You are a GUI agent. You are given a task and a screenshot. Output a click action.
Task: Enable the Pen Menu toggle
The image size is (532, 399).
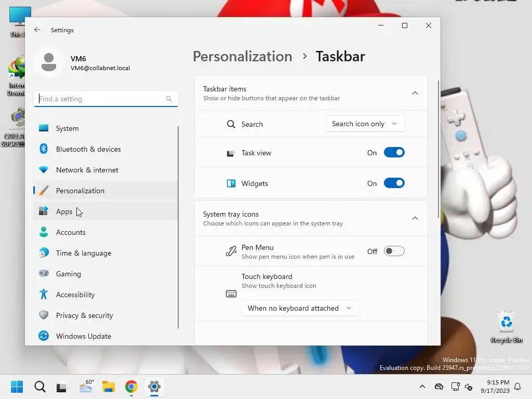click(394, 251)
